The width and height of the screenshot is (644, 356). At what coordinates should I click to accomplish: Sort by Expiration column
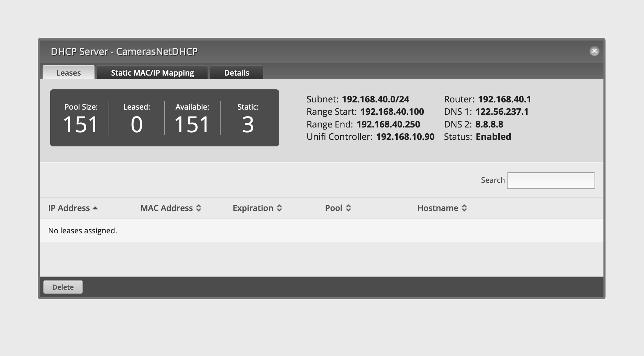(257, 208)
